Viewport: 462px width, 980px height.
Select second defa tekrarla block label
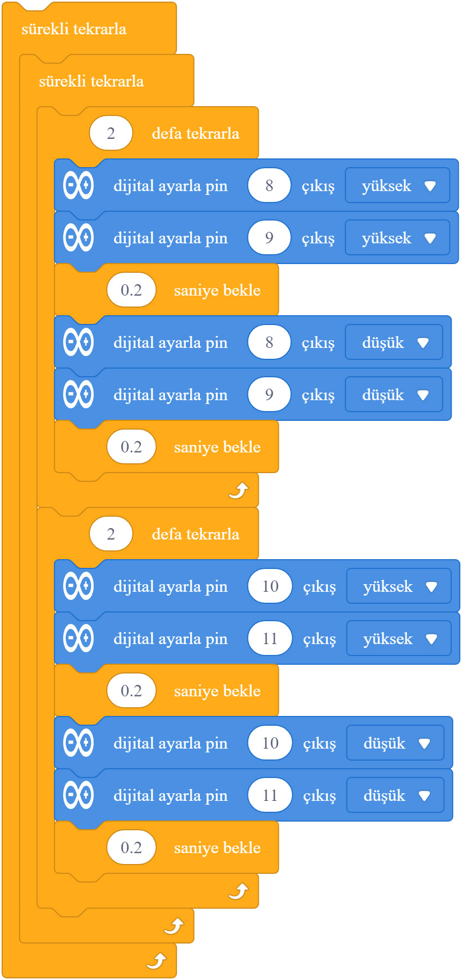point(196,534)
